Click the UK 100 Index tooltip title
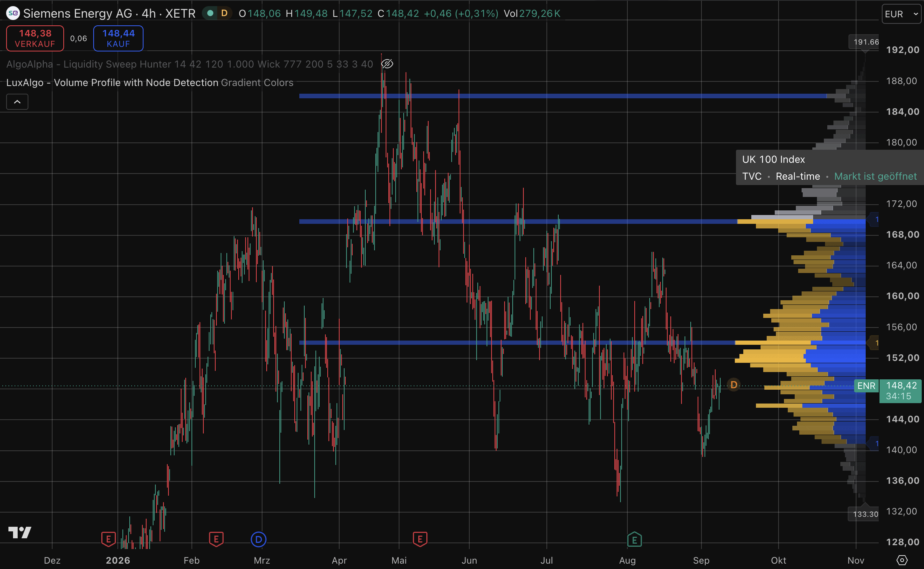 tap(774, 159)
